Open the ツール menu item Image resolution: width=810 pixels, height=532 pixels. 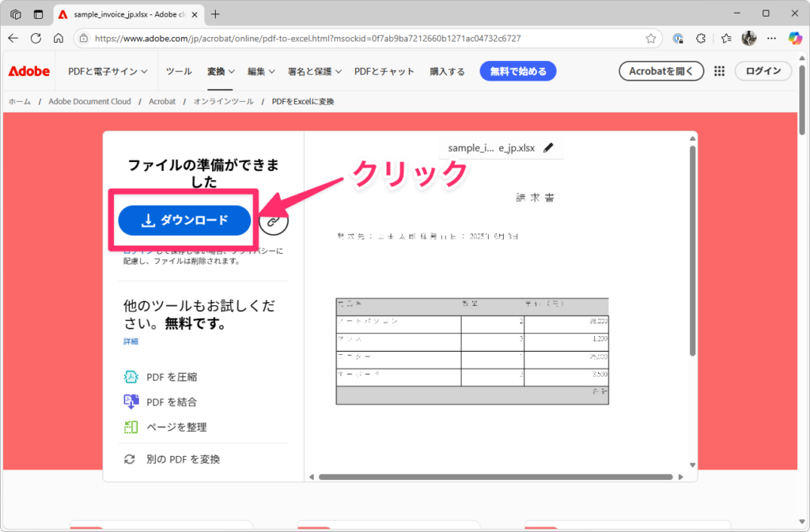[179, 71]
